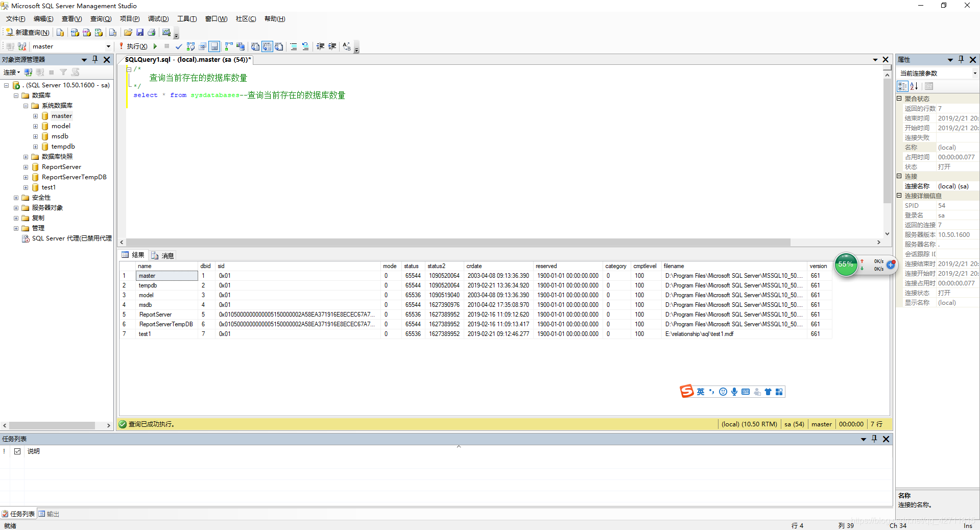This screenshot has width=980, height=530.
Task: Open the 工具(T) menu
Action: coord(187,19)
